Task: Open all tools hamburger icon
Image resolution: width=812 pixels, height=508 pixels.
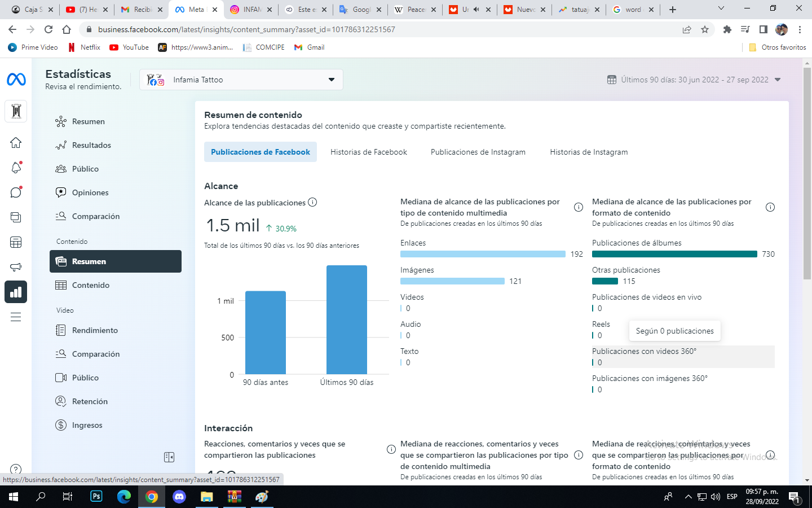Action: [16, 317]
